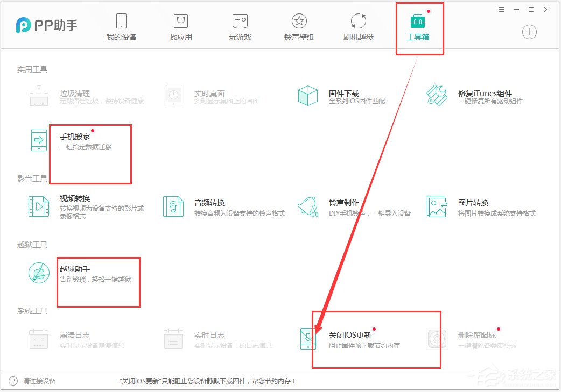561x392 pixels.
Task: Select the 崩溃日志 tool title
Action: coord(75,335)
